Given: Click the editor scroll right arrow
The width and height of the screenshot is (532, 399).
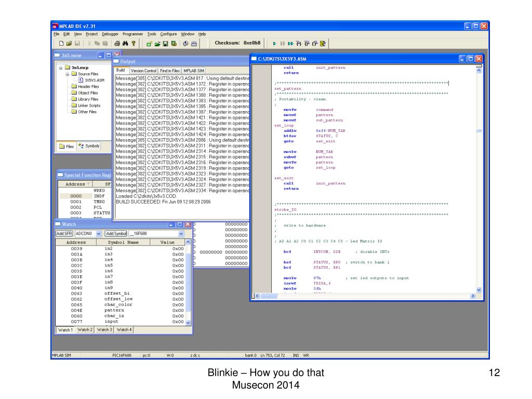Looking at the screenshot, I should pos(473,296).
